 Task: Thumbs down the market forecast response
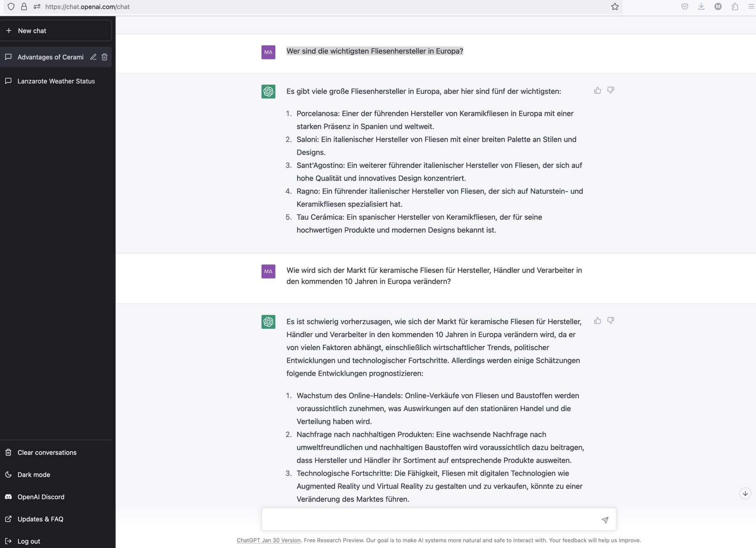tap(610, 321)
